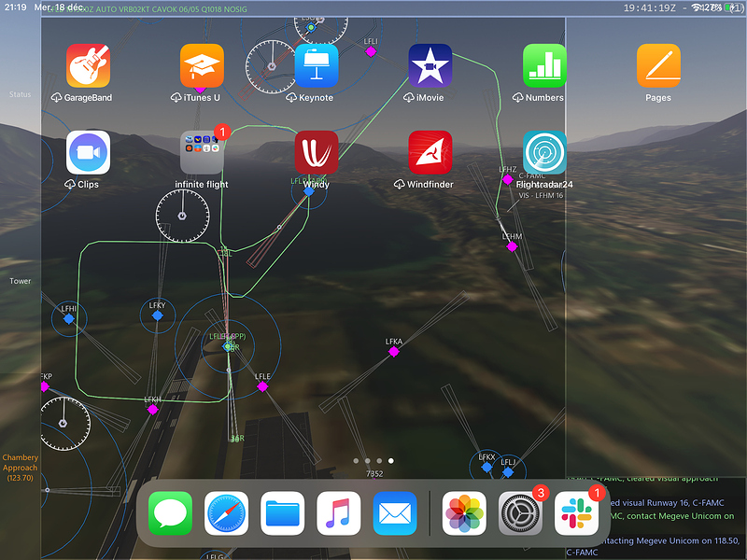Viewport: 747px width, 560px height.
Task: Open the Files app in dock
Action: tap(283, 513)
